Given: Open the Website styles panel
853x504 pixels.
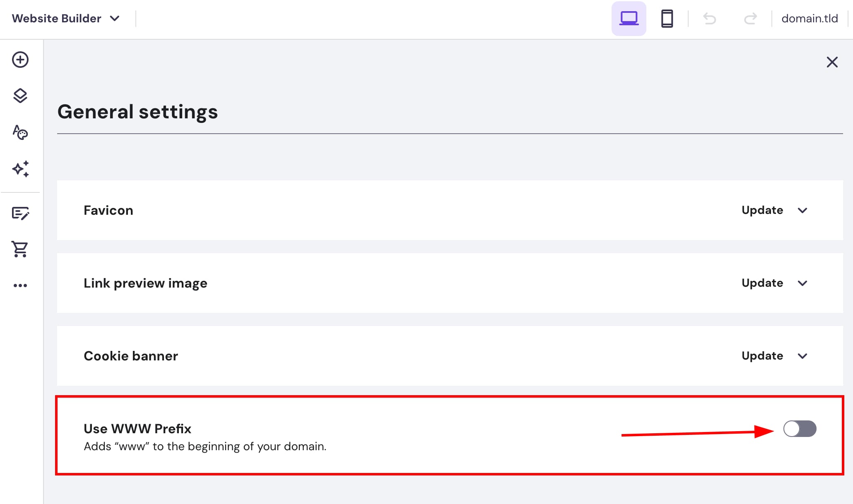Looking at the screenshot, I should pos(20,132).
